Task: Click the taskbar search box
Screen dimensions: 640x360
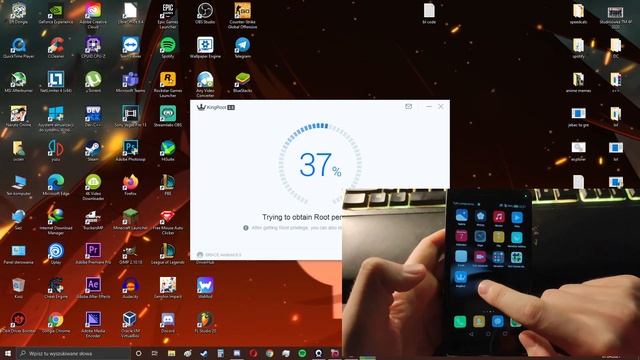Action: click(x=73, y=353)
